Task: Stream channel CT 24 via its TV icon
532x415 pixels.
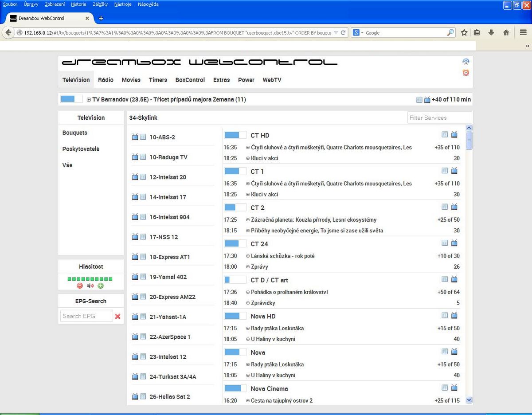Action: (x=454, y=243)
